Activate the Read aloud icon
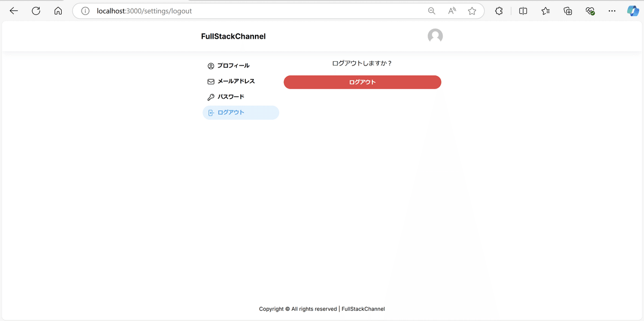644x321 pixels. click(452, 11)
